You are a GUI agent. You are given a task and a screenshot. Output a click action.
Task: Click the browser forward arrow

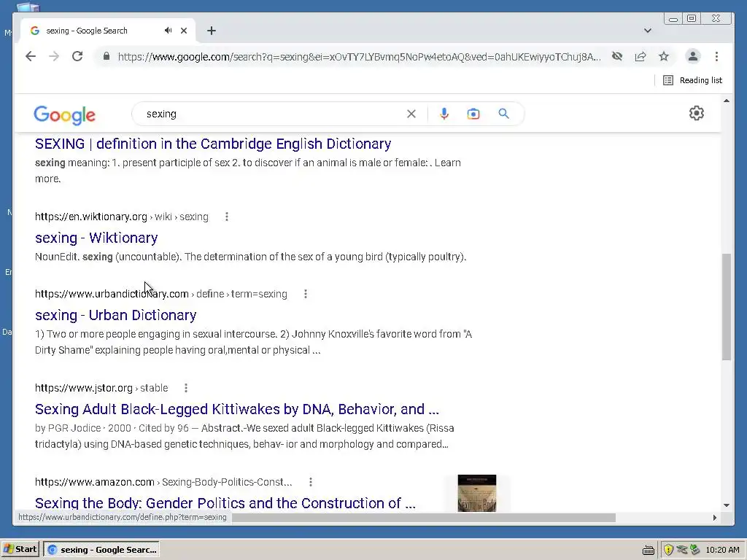pyautogui.click(x=54, y=57)
